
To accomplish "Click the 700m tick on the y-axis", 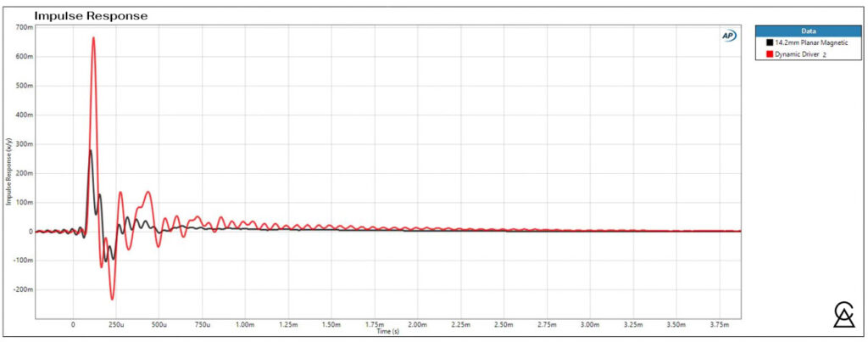I will pyautogui.click(x=24, y=28).
